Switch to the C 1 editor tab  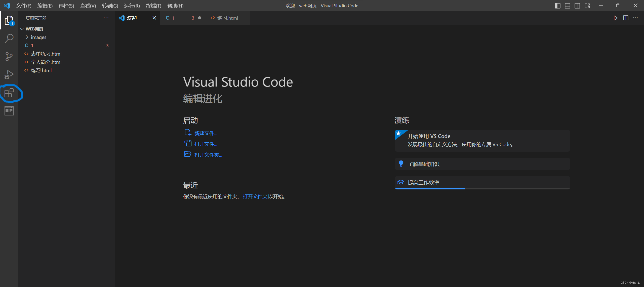click(x=182, y=18)
